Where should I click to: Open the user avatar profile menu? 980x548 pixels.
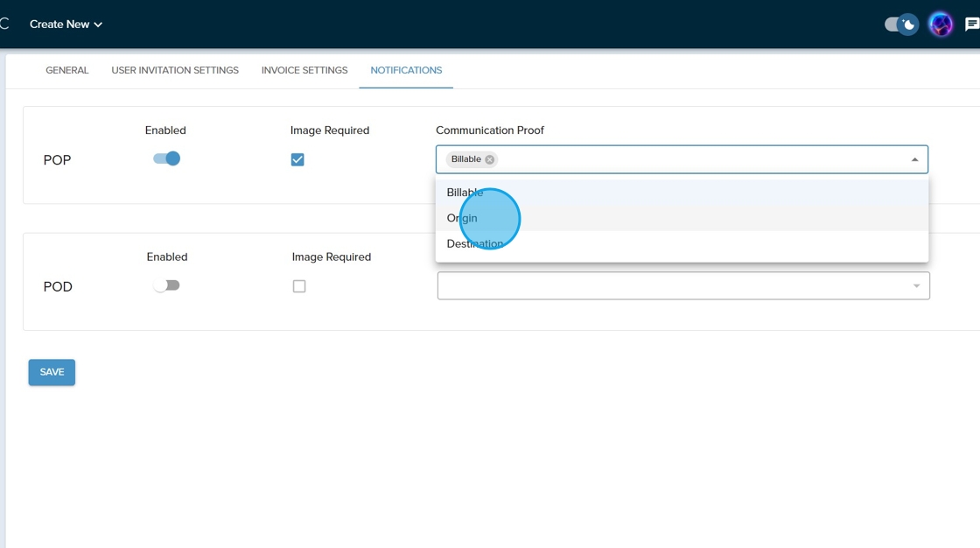coord(941,25)
